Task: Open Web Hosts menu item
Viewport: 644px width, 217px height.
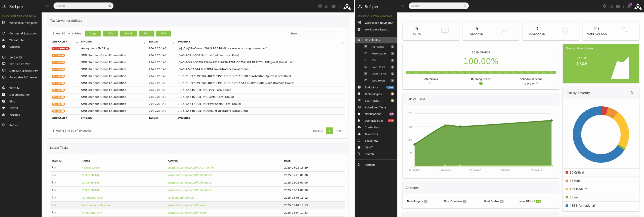Action: pyautogui.click(x=378, y=81)
